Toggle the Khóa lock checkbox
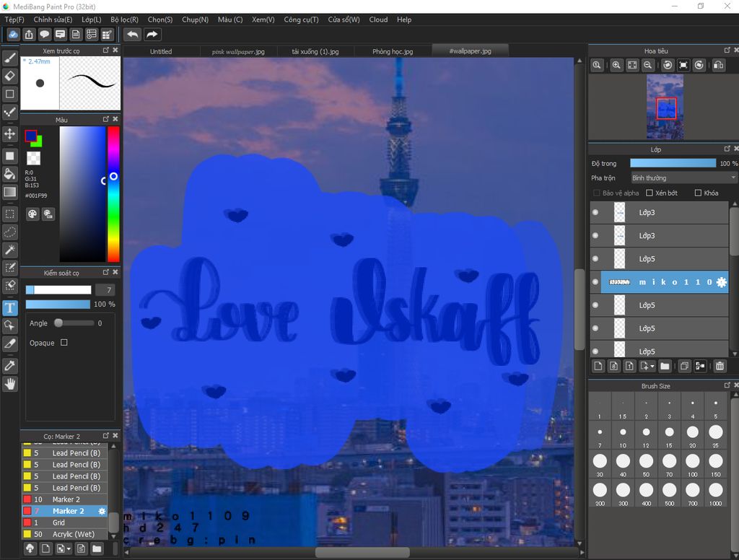The image size is (739, 560). 698,193
